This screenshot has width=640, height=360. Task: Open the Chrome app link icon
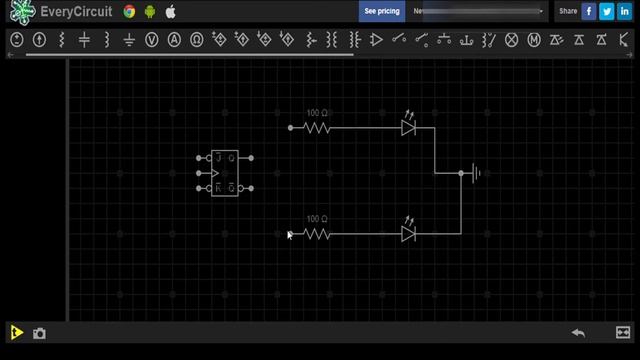point(129,11)
